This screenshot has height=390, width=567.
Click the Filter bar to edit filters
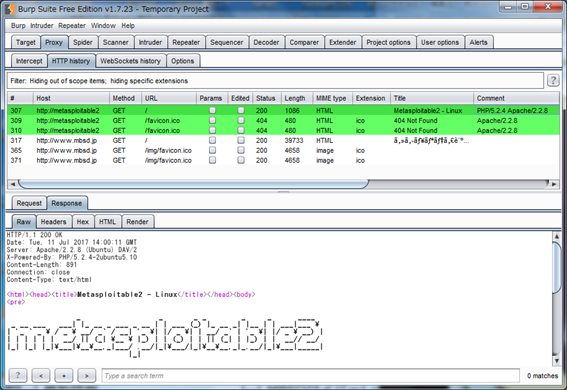pos(275,81)
